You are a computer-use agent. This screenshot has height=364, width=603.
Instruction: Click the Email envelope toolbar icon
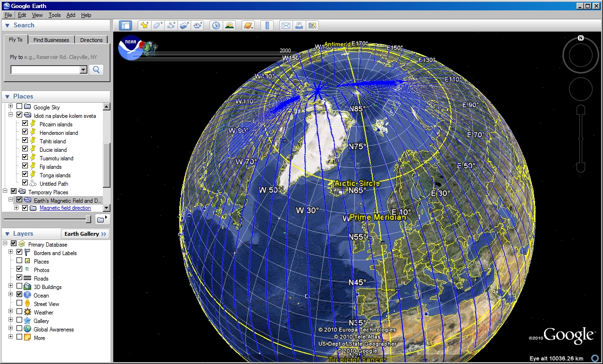pyautogui.click(x=285, y=25)
